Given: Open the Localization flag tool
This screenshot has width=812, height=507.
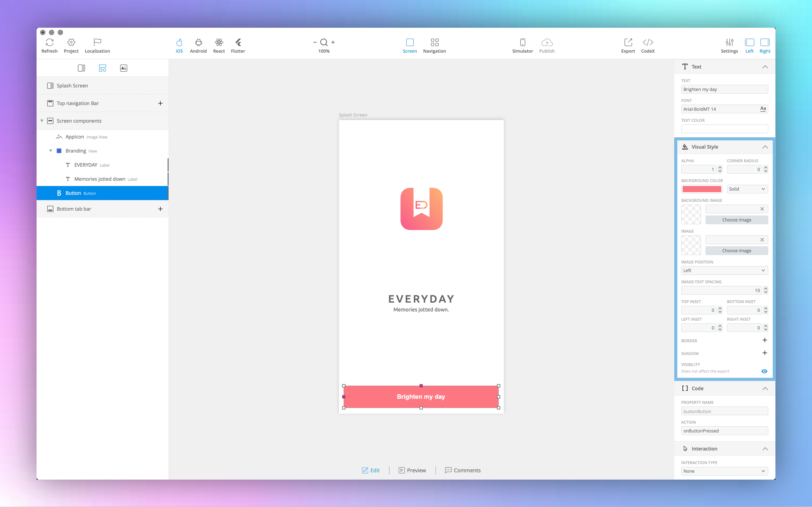Looking at the screenshot, I should click(97, 43).
